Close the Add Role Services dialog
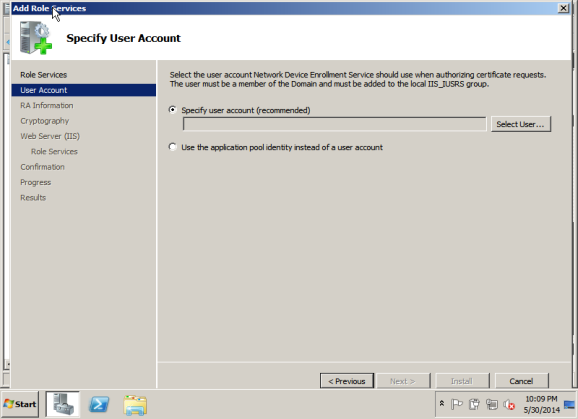 (x=563, y=8)
